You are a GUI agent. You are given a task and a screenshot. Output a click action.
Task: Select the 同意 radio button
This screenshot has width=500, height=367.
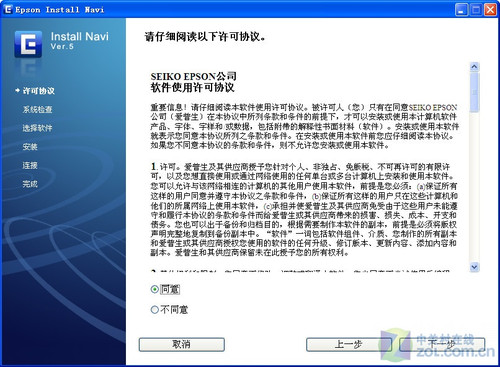pos(155,289)
